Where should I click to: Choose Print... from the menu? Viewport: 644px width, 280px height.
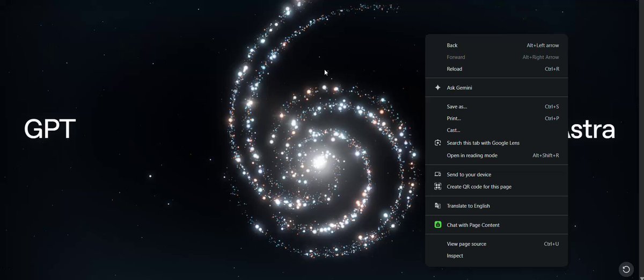(x=496, y=118)
